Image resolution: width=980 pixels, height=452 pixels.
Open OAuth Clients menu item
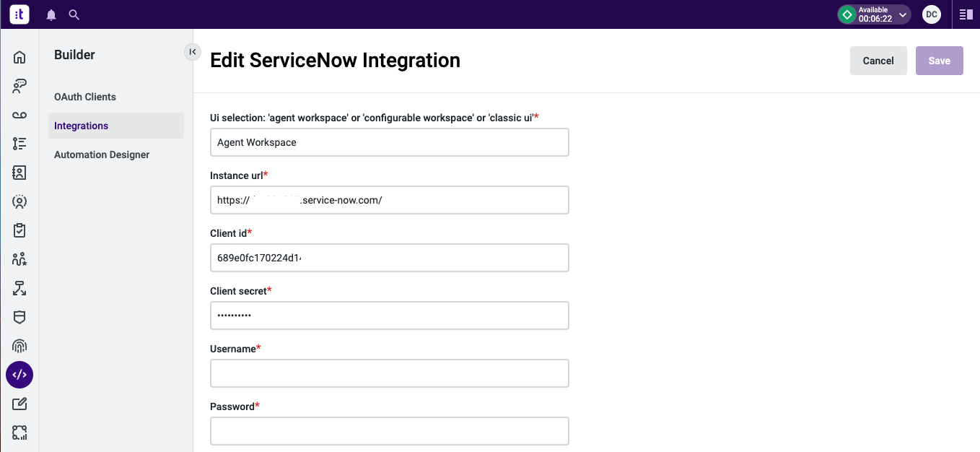pos(85,97)
